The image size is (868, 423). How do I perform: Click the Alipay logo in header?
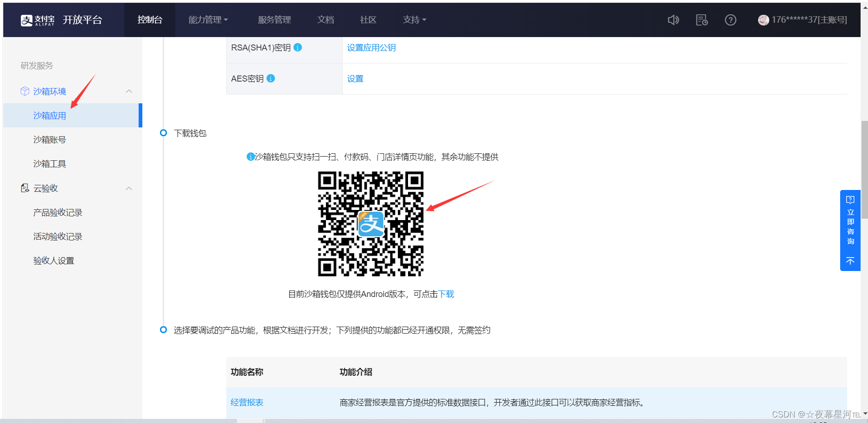click(38, 20)
